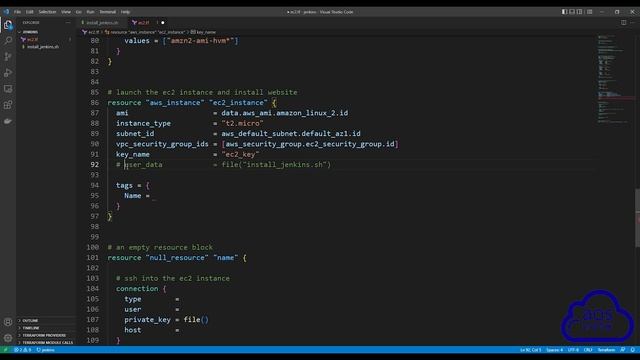
Task: Click UTF-8 encoding in status bar
Action: point(573,350)
